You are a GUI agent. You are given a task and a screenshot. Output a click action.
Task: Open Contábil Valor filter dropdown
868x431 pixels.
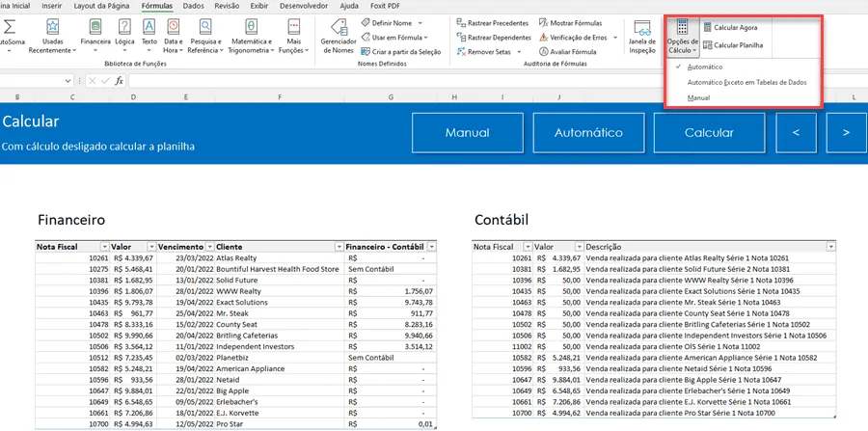point(579,247)
